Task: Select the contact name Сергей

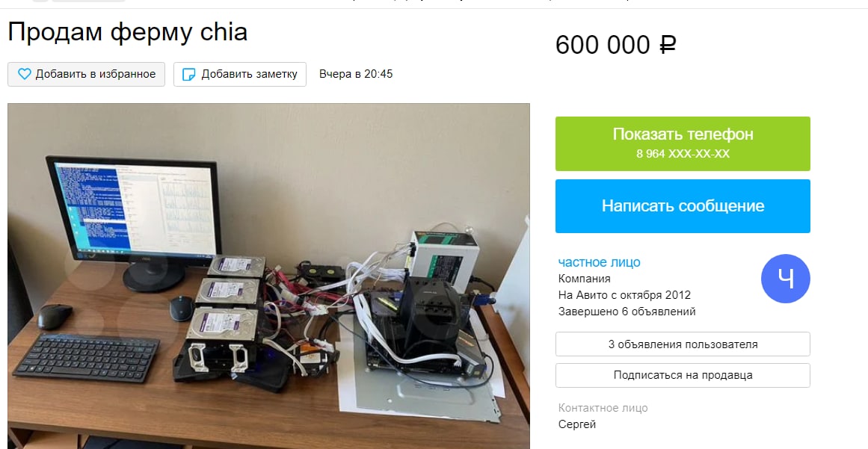Action: coord(577,424)
